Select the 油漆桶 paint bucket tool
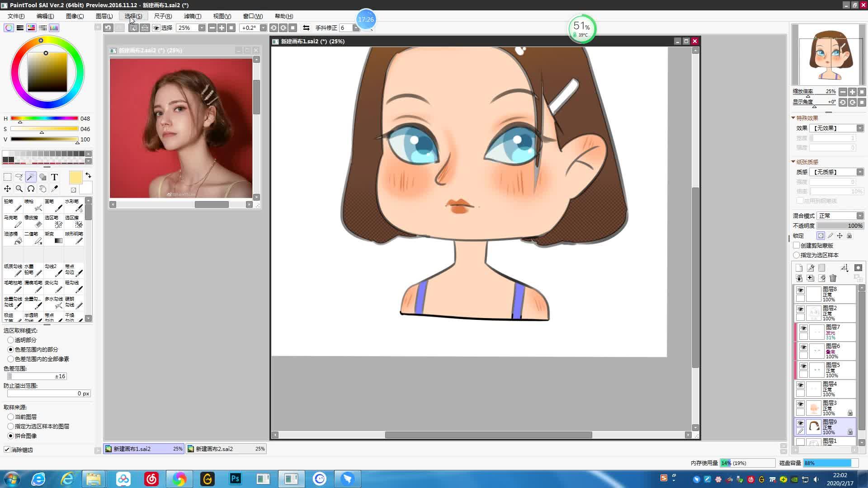This screenshot has width=868, height=488. pos(14,238)
